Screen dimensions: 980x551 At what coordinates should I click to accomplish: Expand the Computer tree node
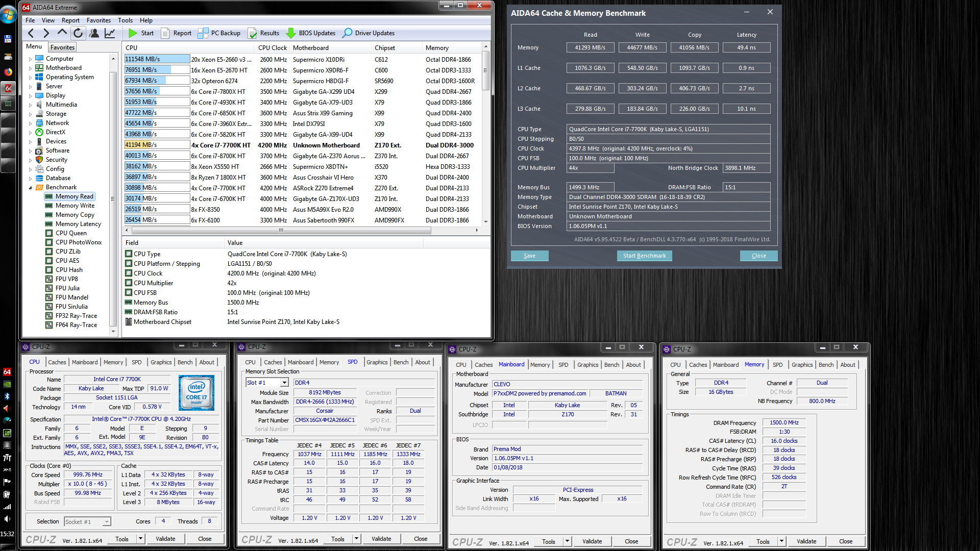pos(30,59)
